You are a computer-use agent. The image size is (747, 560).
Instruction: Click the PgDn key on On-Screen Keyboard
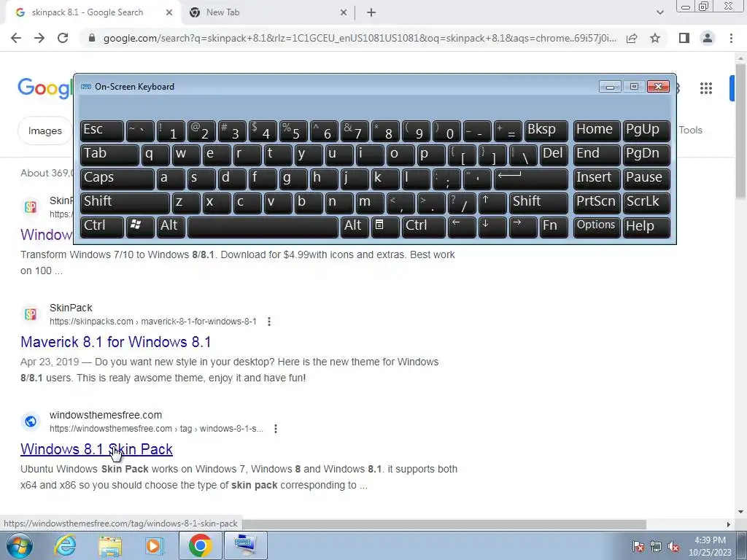click(646, 155)
